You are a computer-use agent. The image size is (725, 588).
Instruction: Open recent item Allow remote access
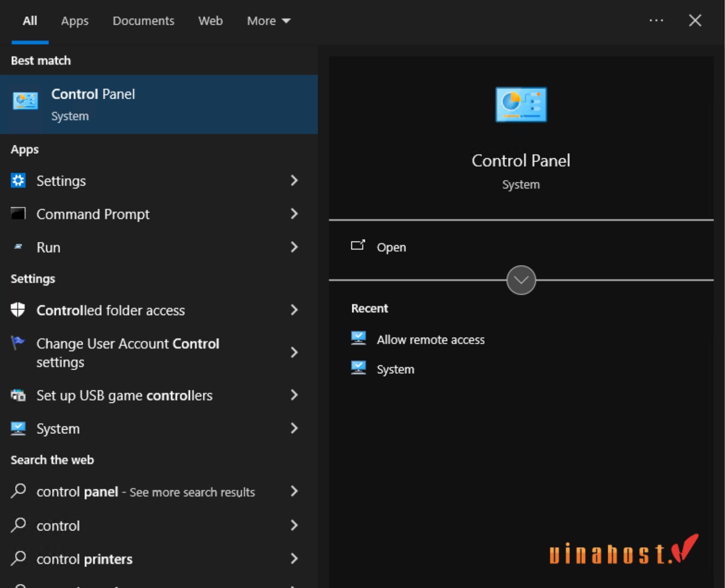(430, 340)
